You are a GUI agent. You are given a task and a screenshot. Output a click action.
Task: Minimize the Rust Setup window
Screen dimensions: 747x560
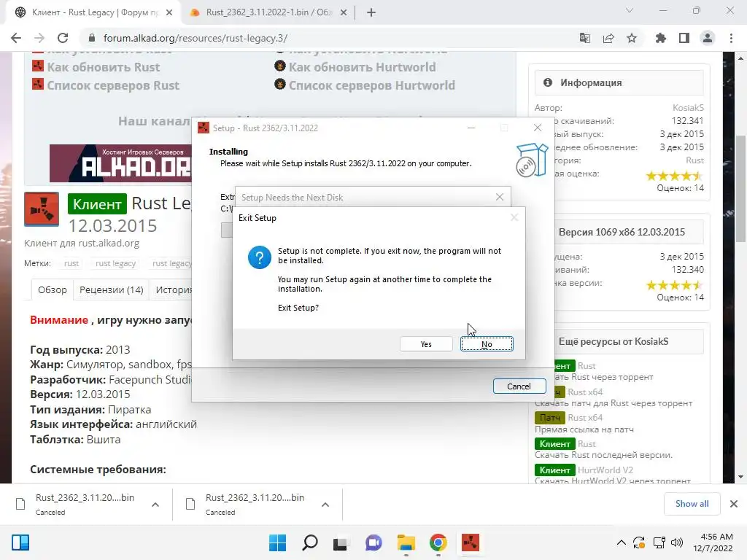[471, 128]
